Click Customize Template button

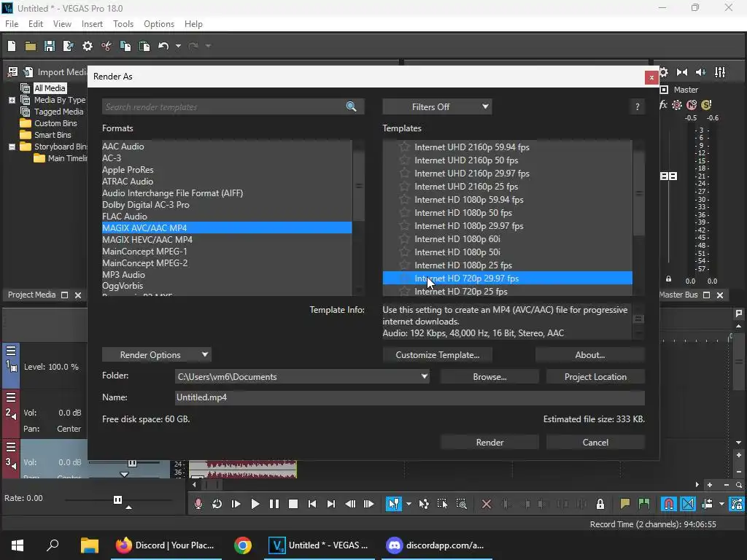(x=438, y=355)
